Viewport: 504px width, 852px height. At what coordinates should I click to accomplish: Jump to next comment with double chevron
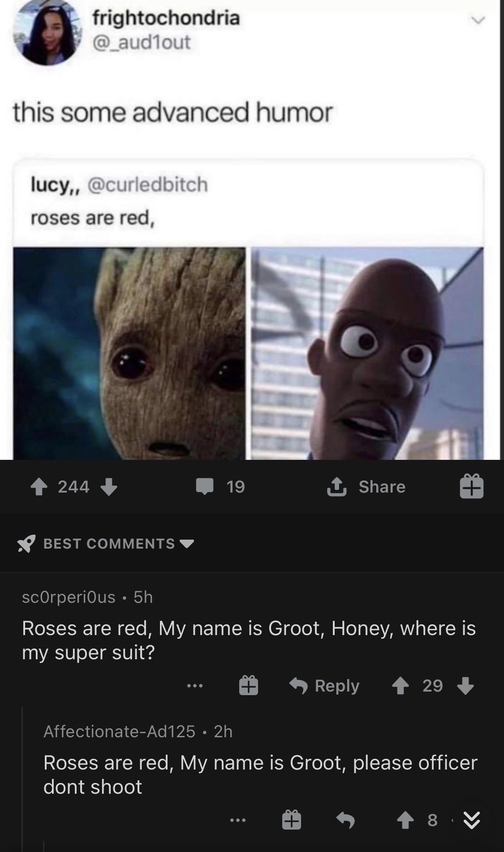pyautogui.click(x=472, y=821)
